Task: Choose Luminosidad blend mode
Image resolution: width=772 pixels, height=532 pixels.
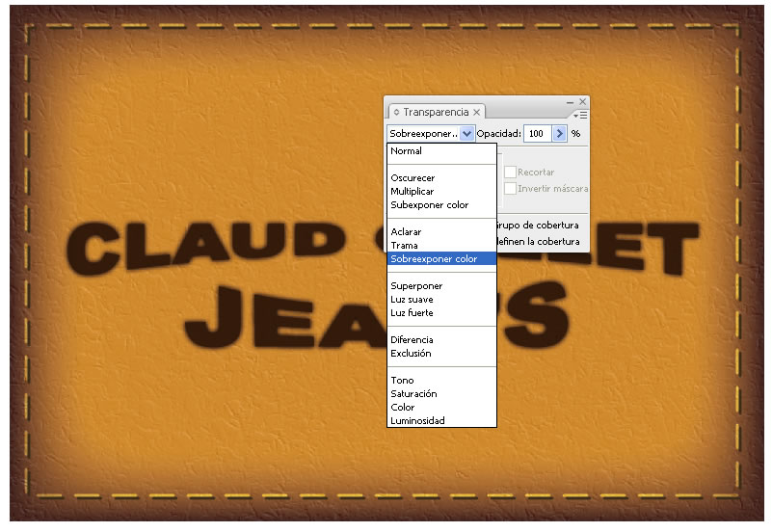Action: [x=417, y=421]
